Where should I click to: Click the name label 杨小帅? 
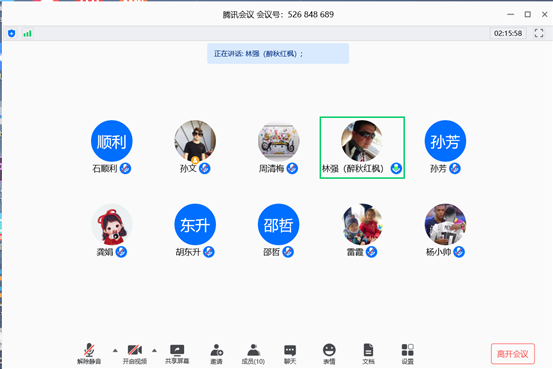[x=438, y=252]
